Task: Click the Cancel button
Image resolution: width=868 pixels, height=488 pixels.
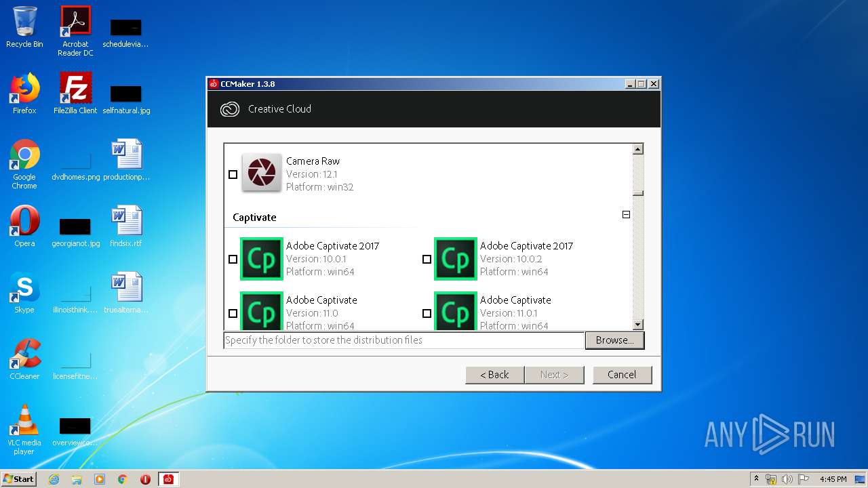Action: [x=622, y=375]
